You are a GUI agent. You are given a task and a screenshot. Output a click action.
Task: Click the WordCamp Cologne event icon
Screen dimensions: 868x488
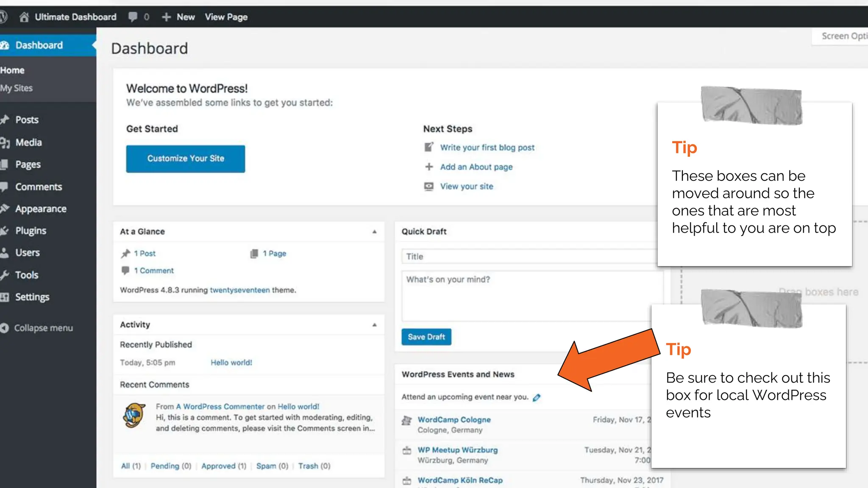pyautogui.click(x=407, y=420)
